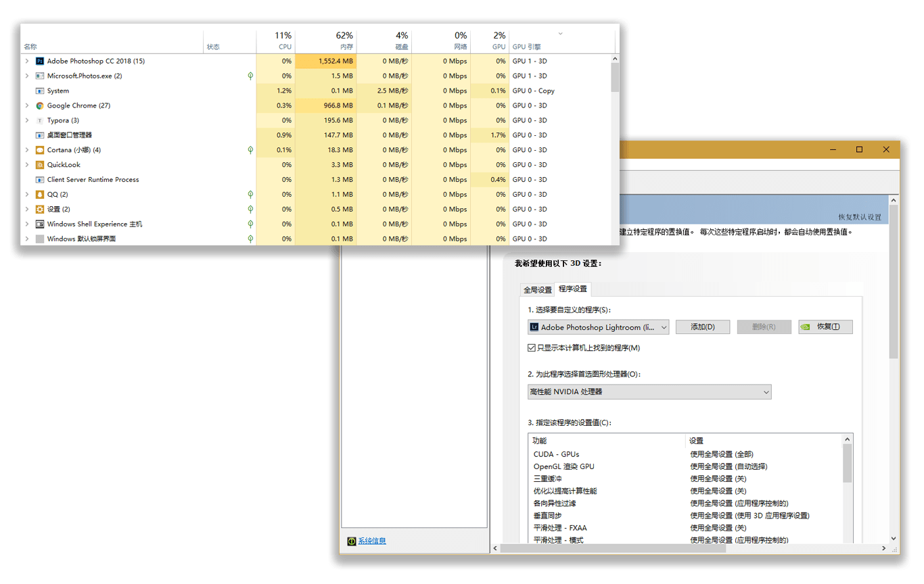
Task: Sort by the GPU percentage column header
Action: (x=490, y=41)
